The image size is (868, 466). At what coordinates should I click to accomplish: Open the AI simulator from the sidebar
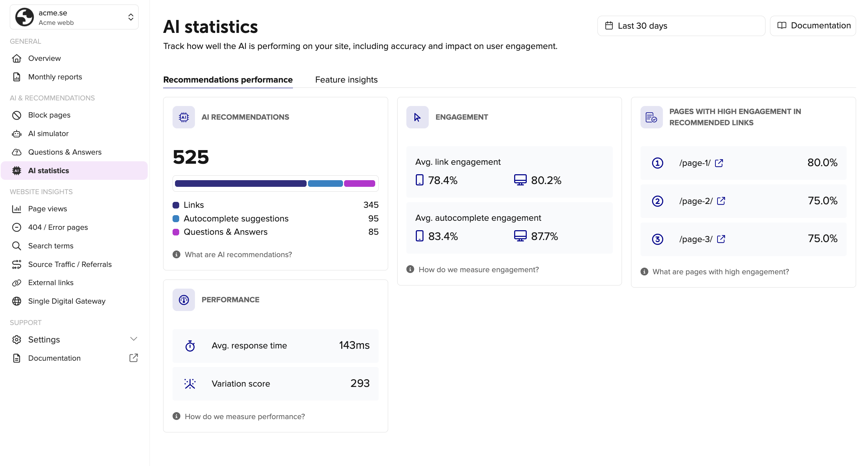48,133
